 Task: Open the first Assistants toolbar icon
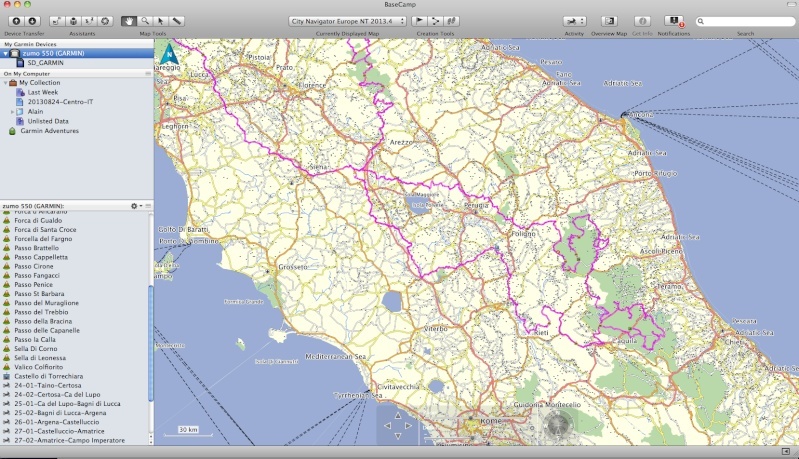point(57,21)
